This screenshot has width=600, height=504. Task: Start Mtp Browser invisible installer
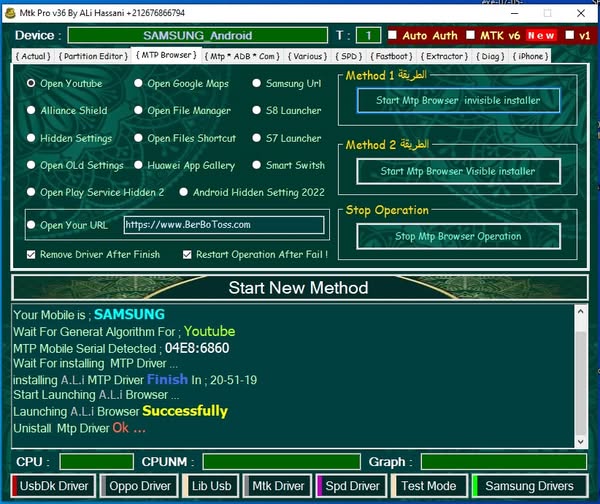[x=459, y=101]
